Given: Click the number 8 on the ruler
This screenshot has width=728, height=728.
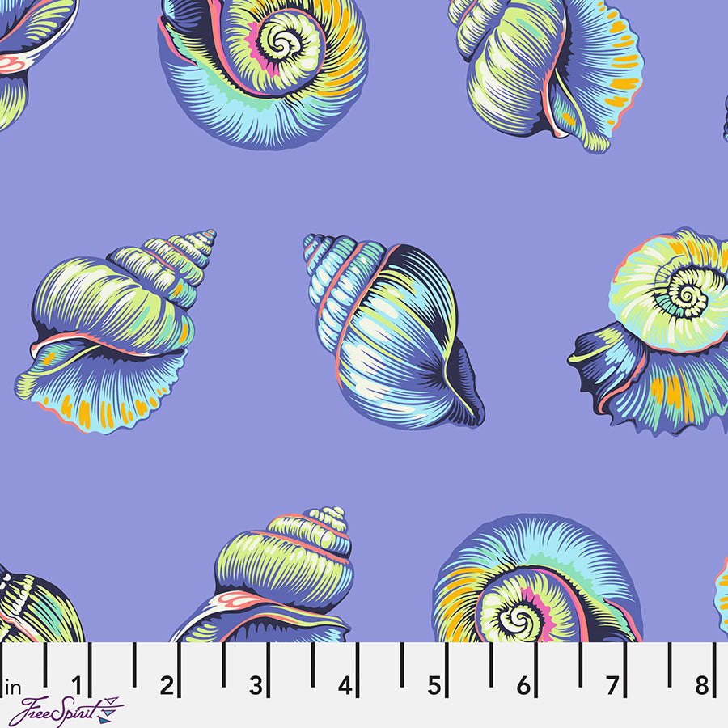Looking at the screenshot, I should 701,686.
